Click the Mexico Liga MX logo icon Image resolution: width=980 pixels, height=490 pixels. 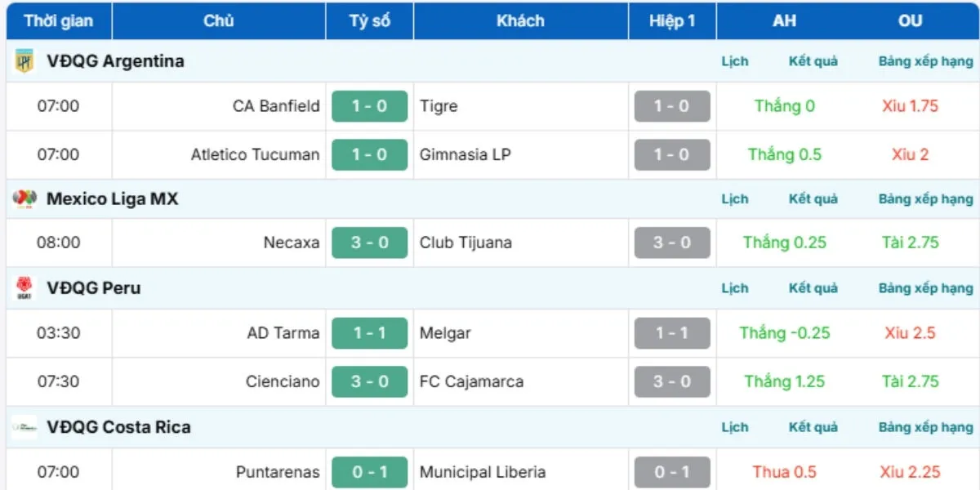24,198
